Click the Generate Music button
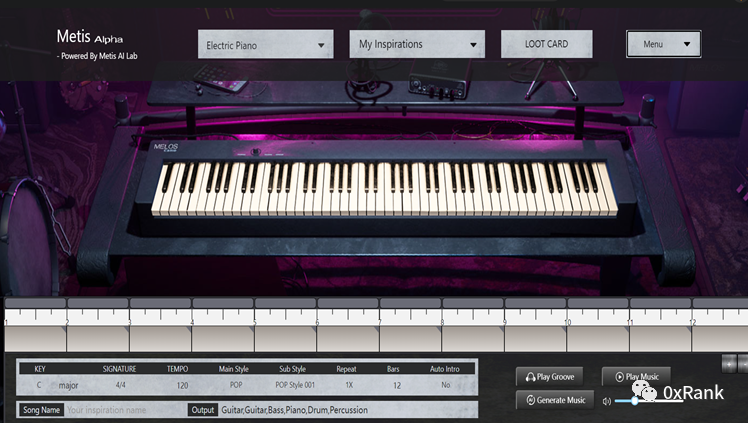 (x=555, y=400)
